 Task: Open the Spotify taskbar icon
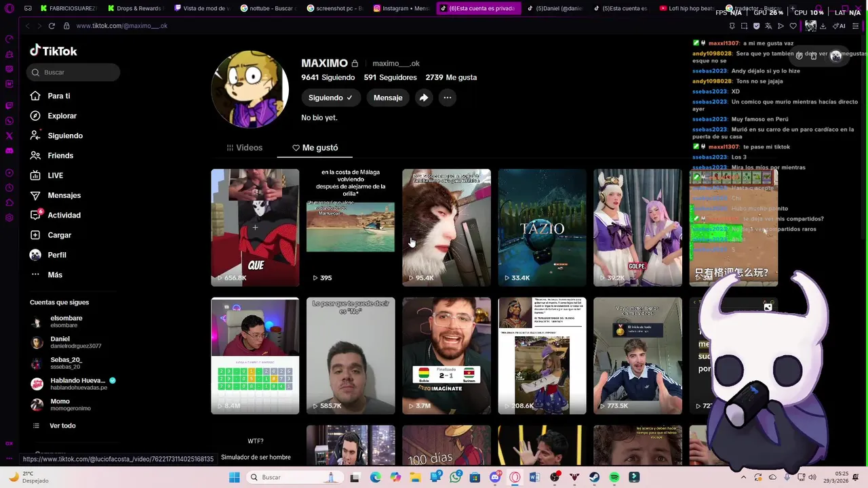pyautogui.click(x=614, y=477)
